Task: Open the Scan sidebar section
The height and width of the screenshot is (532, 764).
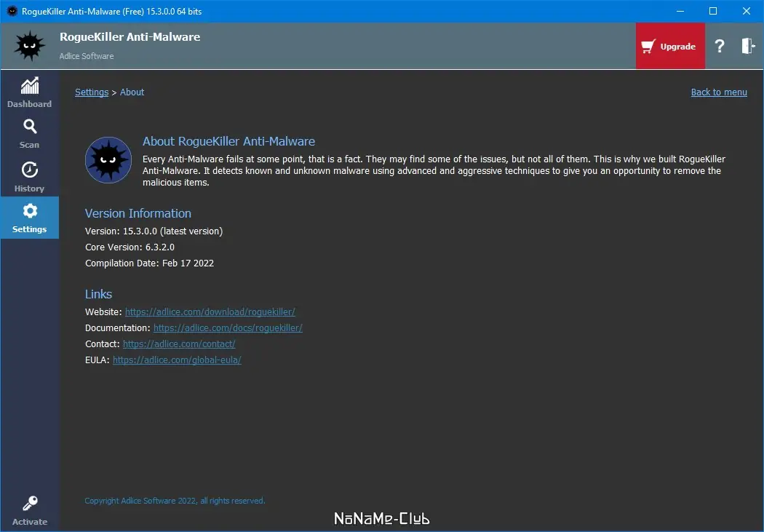Action: click(29, 133)
